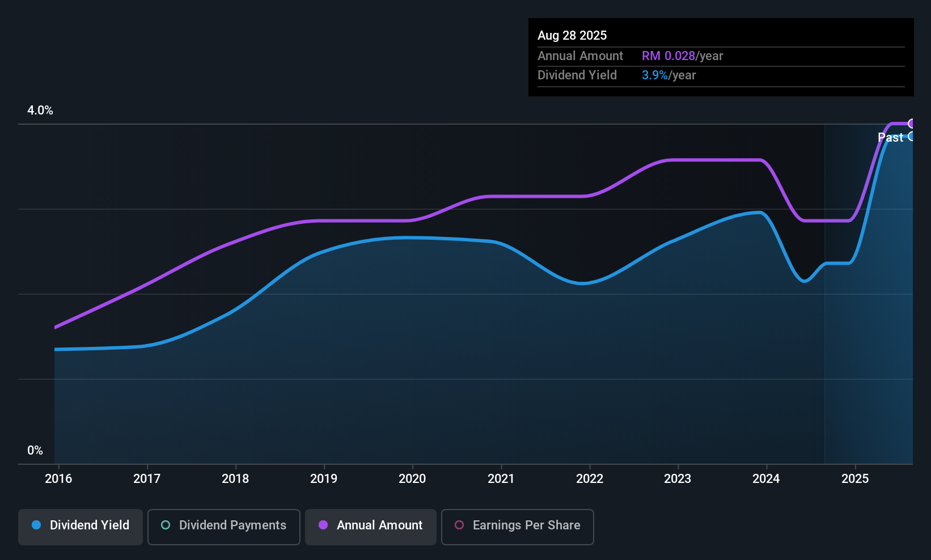This screenshot has height=560, width=931.
Task: Enable the Dividend Payments series
Action: click(224, 527)
